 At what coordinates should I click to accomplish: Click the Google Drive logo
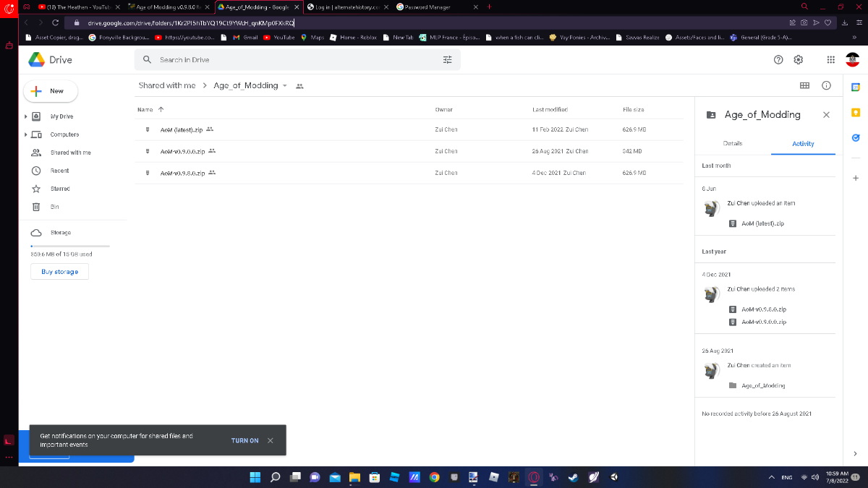(50, 60)
